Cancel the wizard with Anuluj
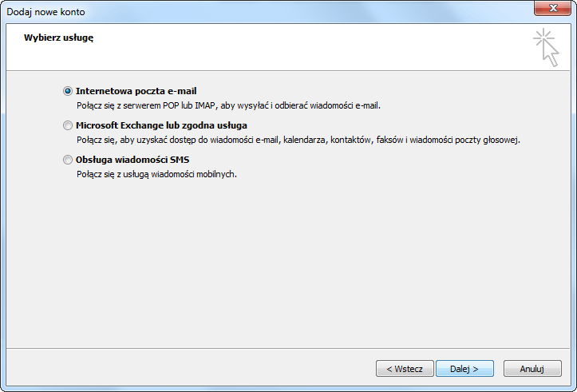This screenshot has width=577, height=392. pyautogui.click(x=532, y=368)
